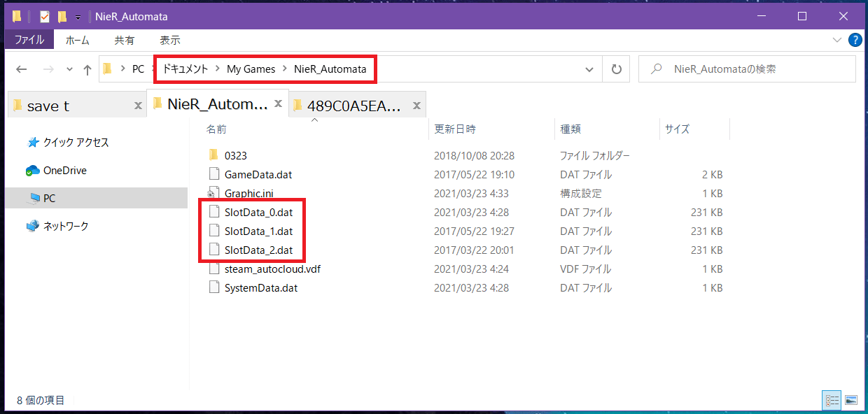The width and height of the screenshot is (868, 414).
Task: Click the 2021/03/23 4:33 modified date
Action: click(x=471, y=193)
